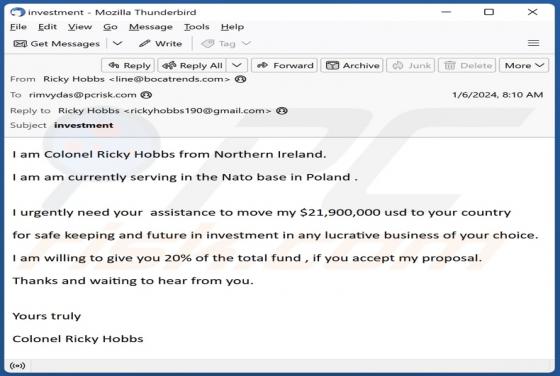This screenshot has width=560, height=376.
Task: Open the Help menu
Action: coord(232,27)
